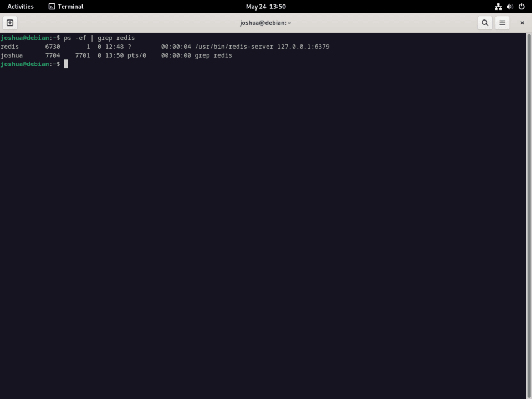
Task: Click the volume icon in the system tray
Action: tap(509, 6)
